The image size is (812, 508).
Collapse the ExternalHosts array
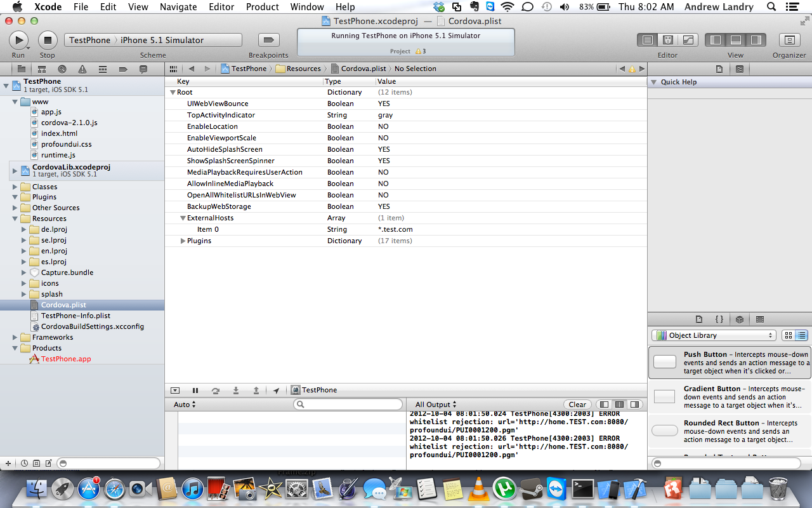coord(183,218)
